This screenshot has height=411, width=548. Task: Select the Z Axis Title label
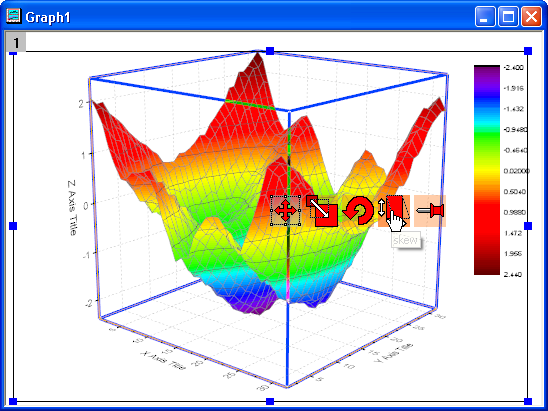(x=72, y=208)
